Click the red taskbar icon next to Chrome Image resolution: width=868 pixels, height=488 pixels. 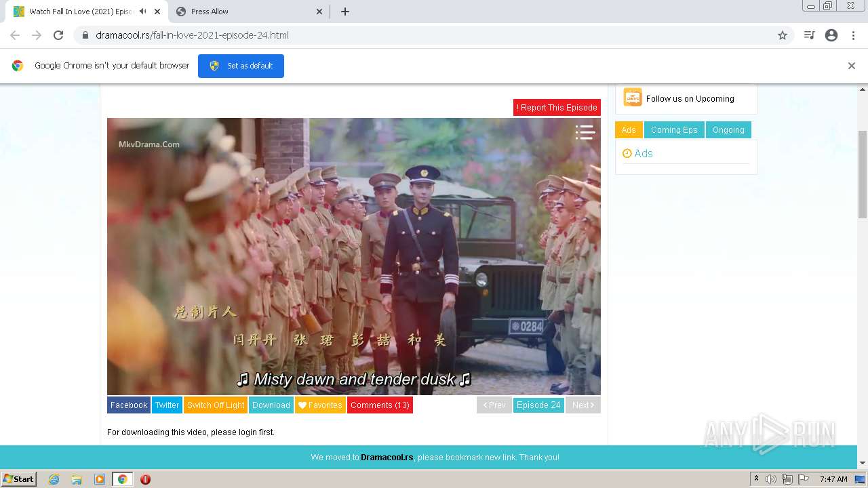[x=145, y=479]
